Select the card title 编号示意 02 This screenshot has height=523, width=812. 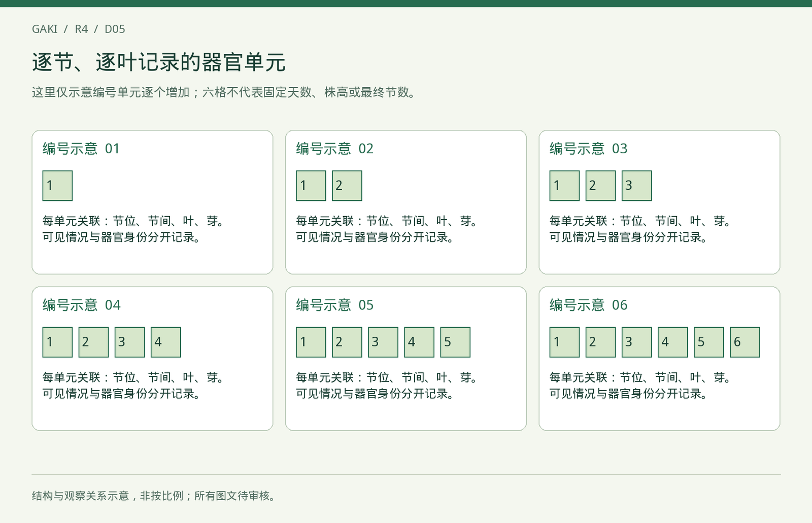pos(335,149)
